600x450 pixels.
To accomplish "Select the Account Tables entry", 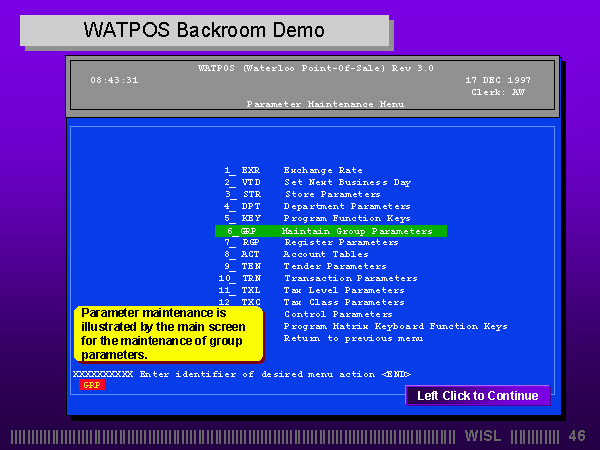I will point(325,254).
